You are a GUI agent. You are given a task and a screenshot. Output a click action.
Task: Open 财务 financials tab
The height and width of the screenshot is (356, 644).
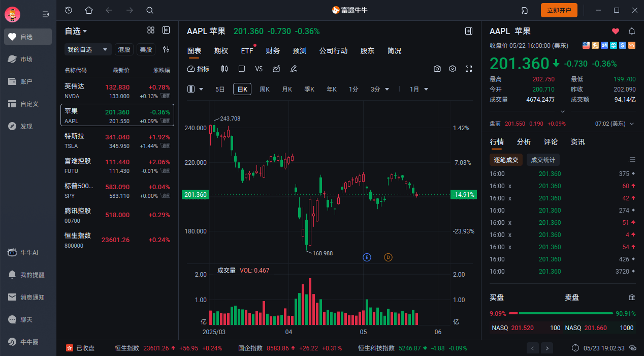click(x=273, y=51)
